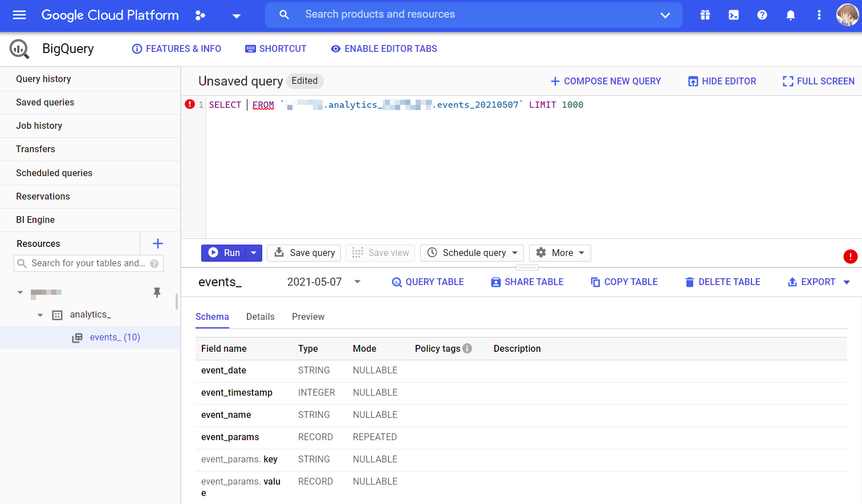Activate Cloud Shell terminal icon
This screenshot has height=504, width=862.
pos(734,15)
